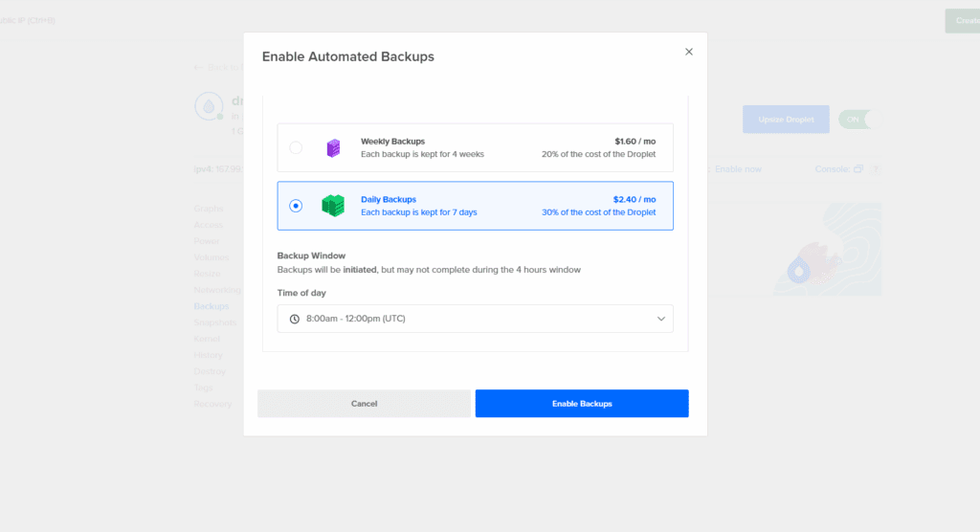This screenshot has height=532, width=980.
Task: Click 'Each backup is kept for 4 weeks'
Action: pyautogui.click(x=422, y=154)
